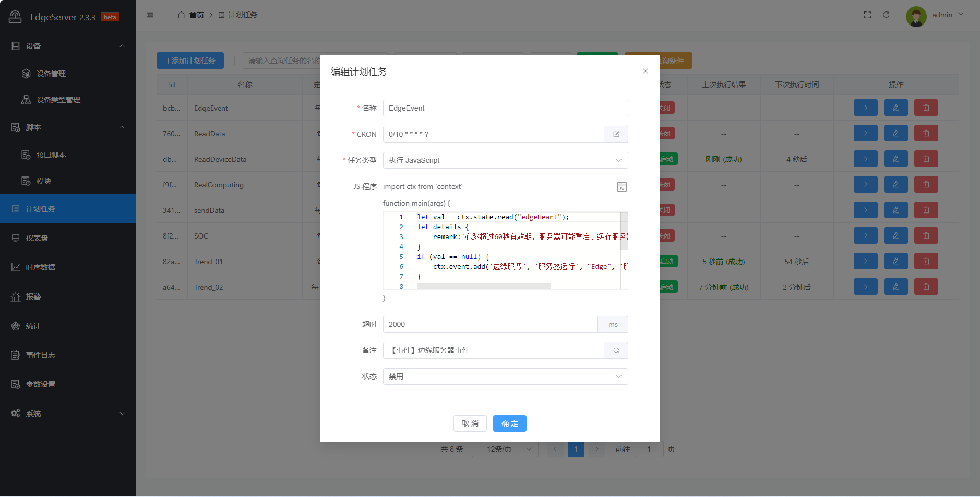Close the edit scheduled task dialog
980x497 pixels.
click(646, 71)
